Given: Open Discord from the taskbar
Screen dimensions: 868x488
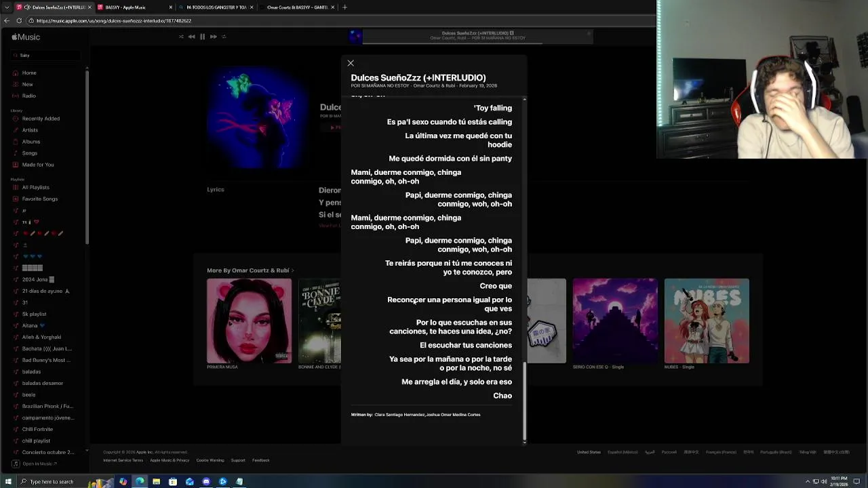Looking at the screenshot, I should click(x=206, y=481).
